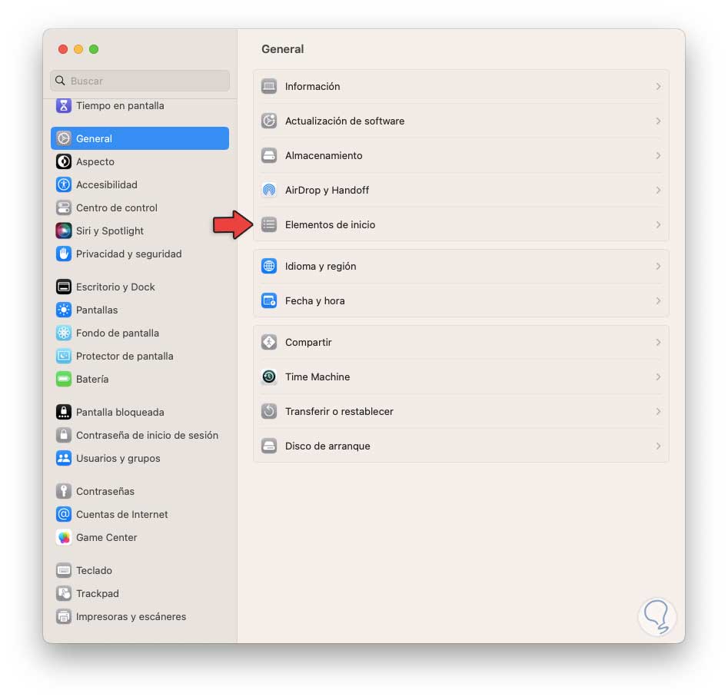The width and height of the screenshot is (728, 700).
Task: Click the Batería green icon in sidebar
Action: [64, 379]
